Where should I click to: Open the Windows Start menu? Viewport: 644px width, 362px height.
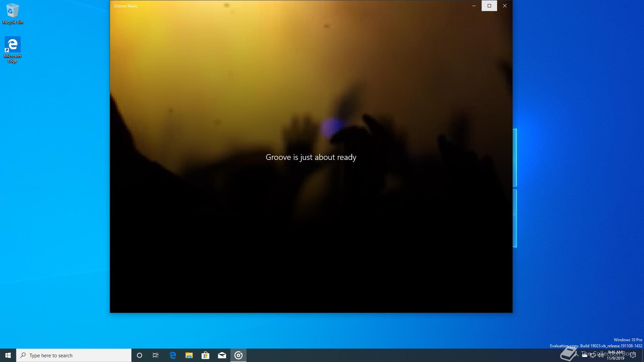(8, 355)
